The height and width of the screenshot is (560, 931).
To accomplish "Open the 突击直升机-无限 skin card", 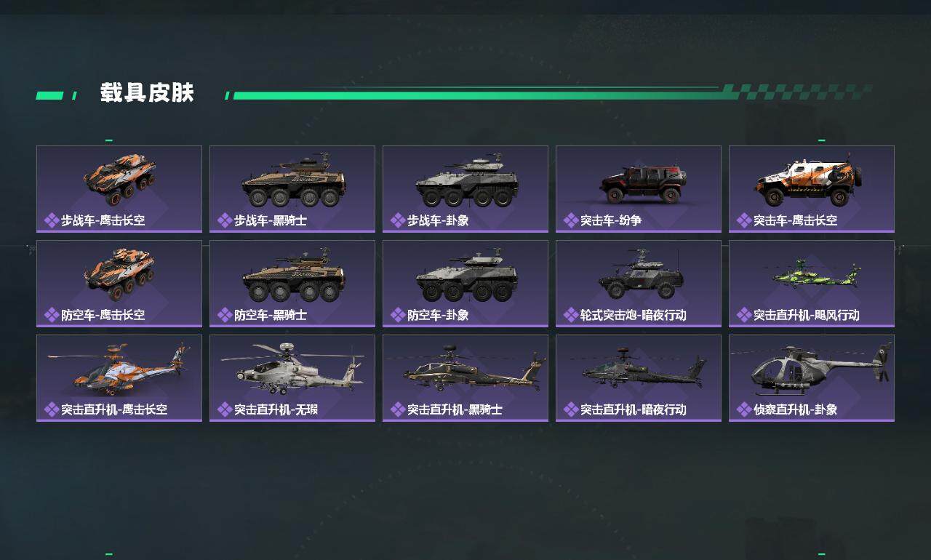I will [292, 378].
